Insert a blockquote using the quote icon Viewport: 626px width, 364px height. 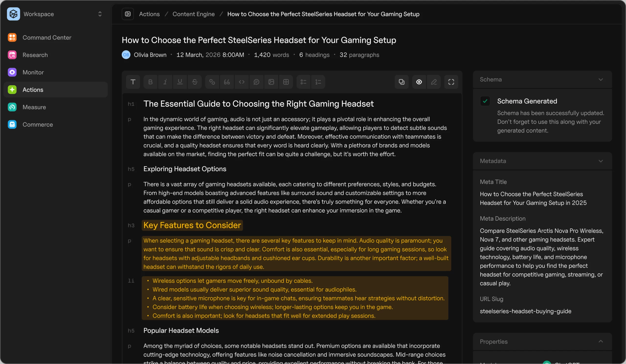[x=227, y=82]
